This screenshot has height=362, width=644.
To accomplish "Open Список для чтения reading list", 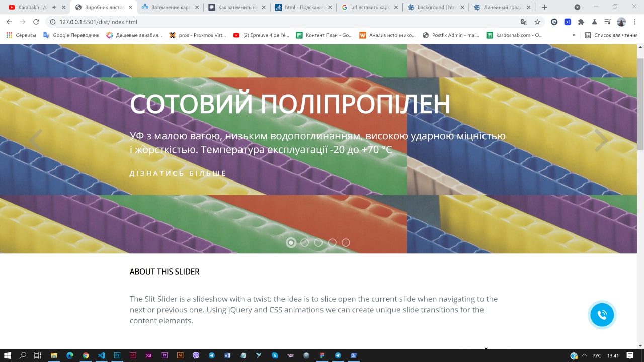I will point(611,35).
